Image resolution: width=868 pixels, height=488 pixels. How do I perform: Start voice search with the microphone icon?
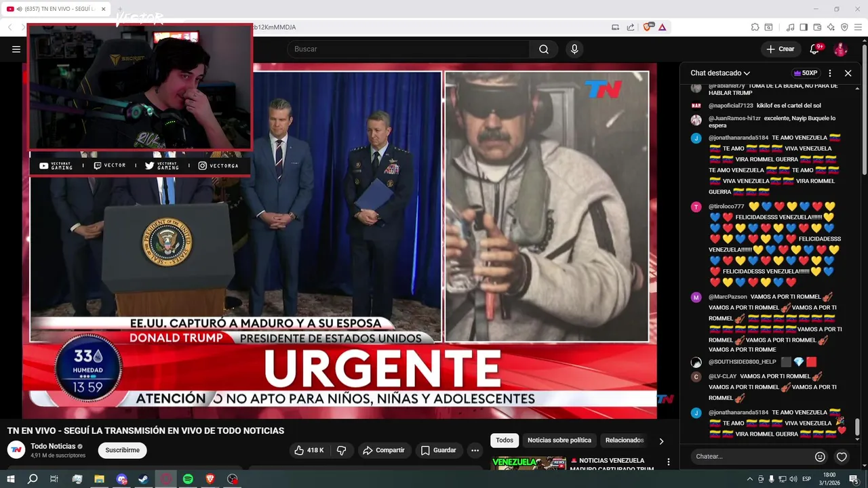(574, 49)
